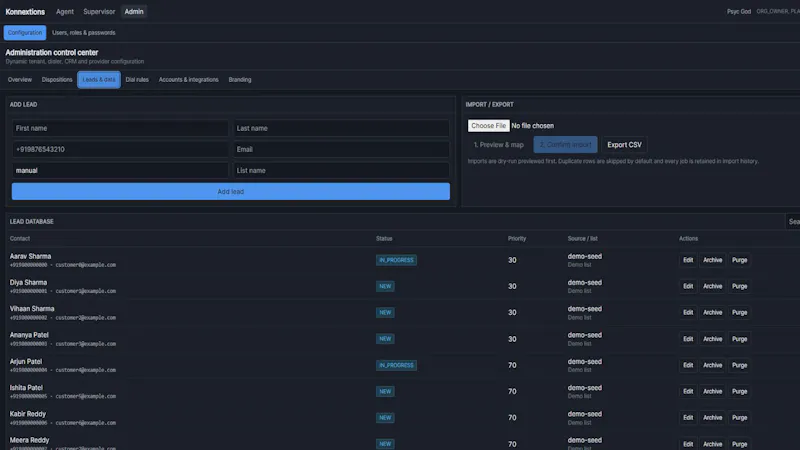Viewport: 800px width, 450px height.
Task: Switch to the Overview tab
Action: pos(20,80)
